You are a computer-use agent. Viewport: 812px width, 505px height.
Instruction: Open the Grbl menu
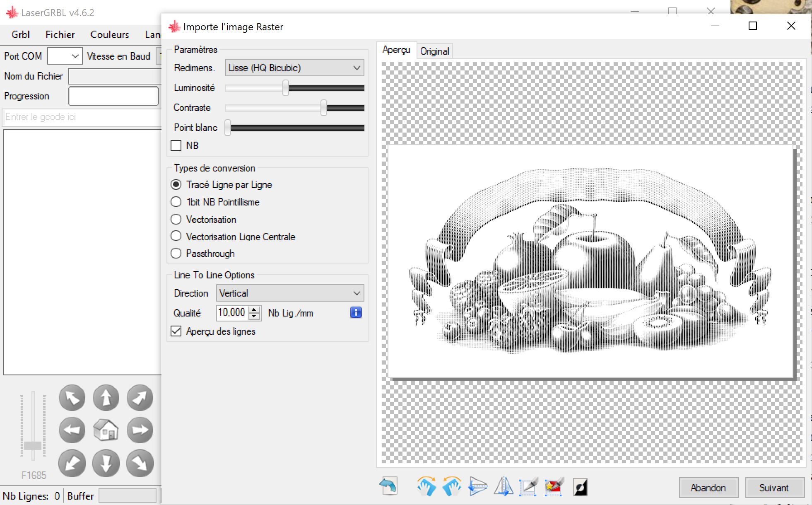tap(21, 34)
